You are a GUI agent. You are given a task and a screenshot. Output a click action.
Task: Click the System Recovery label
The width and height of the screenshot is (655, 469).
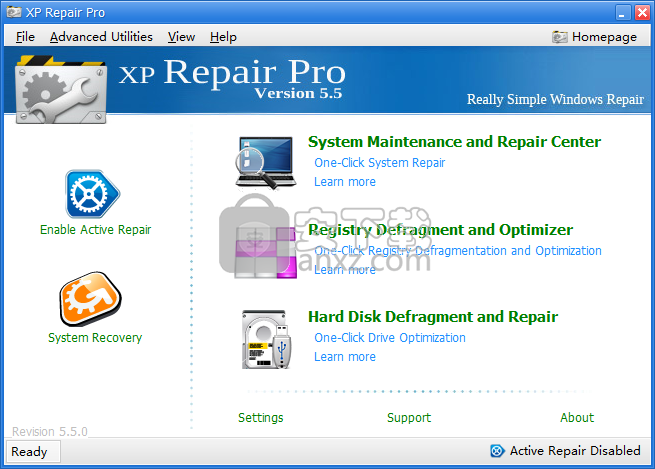[95, 337]
